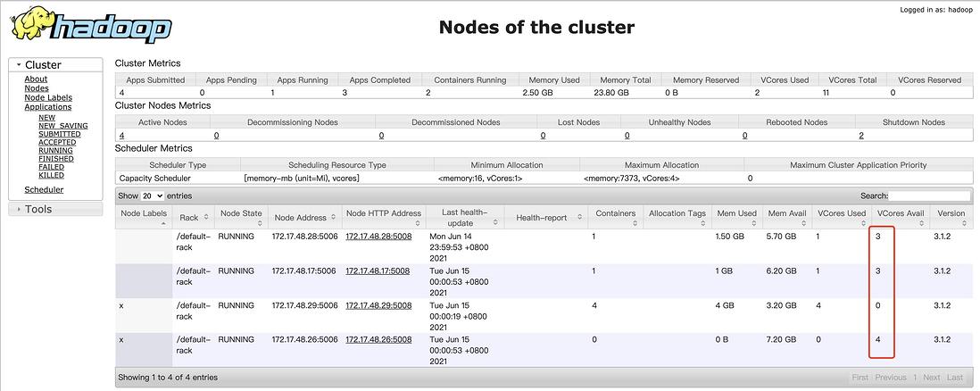Click node address 172.17.48.29:5006
The width and height of the screenshot is (980, 391).
pos(305,305)
